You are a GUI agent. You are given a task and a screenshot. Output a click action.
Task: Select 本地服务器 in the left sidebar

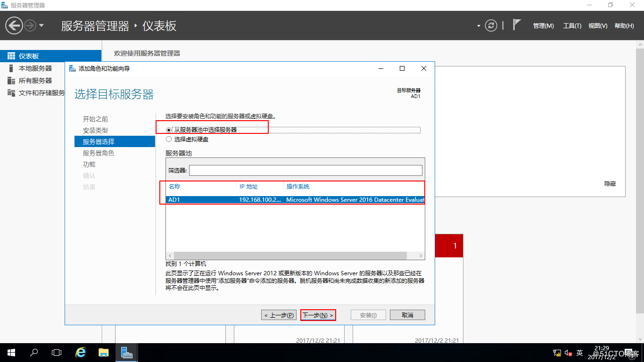[35, 68]
